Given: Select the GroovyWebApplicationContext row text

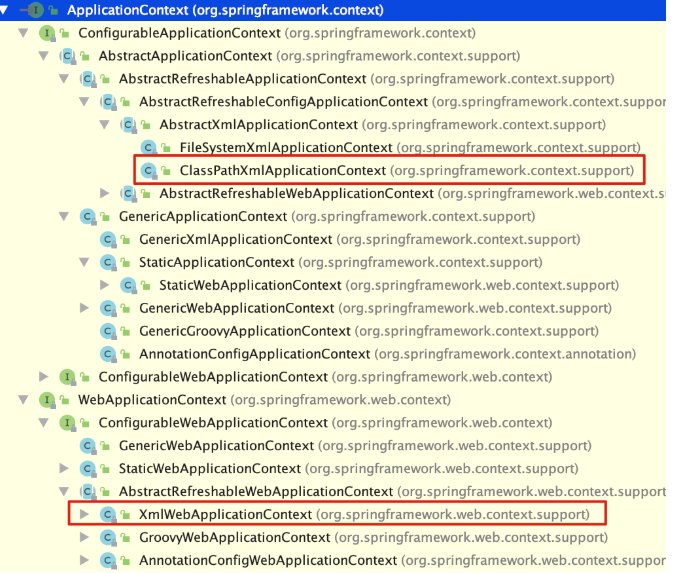Looking at the screenshot, I should (373, 537).
